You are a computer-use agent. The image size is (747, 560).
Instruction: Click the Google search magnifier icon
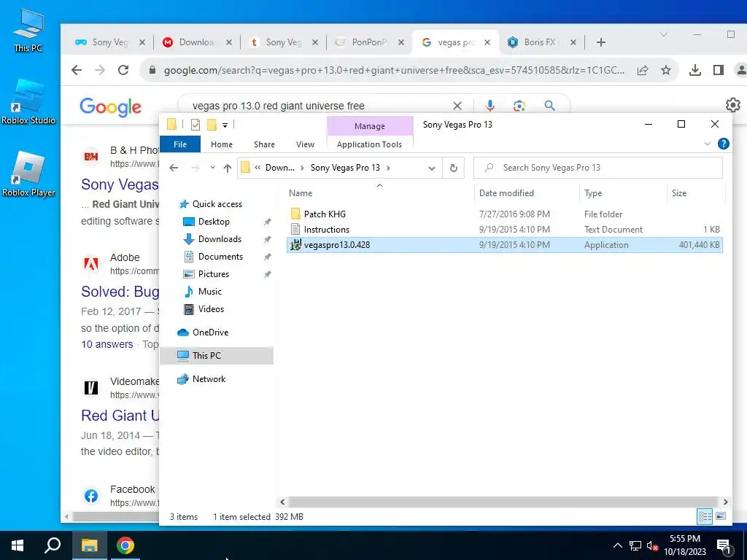[x=550, y=106]
